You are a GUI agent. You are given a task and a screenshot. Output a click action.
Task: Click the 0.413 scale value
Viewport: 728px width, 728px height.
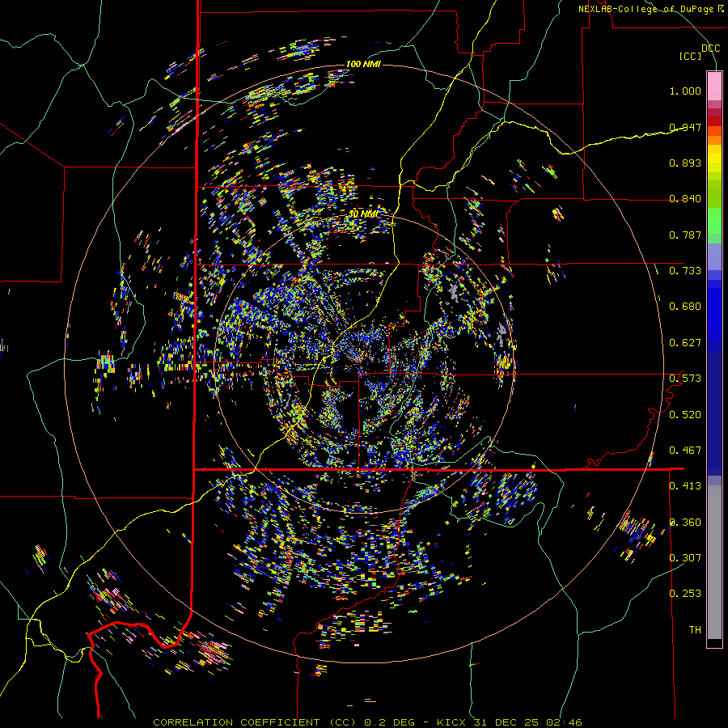(x=685, y=486)
